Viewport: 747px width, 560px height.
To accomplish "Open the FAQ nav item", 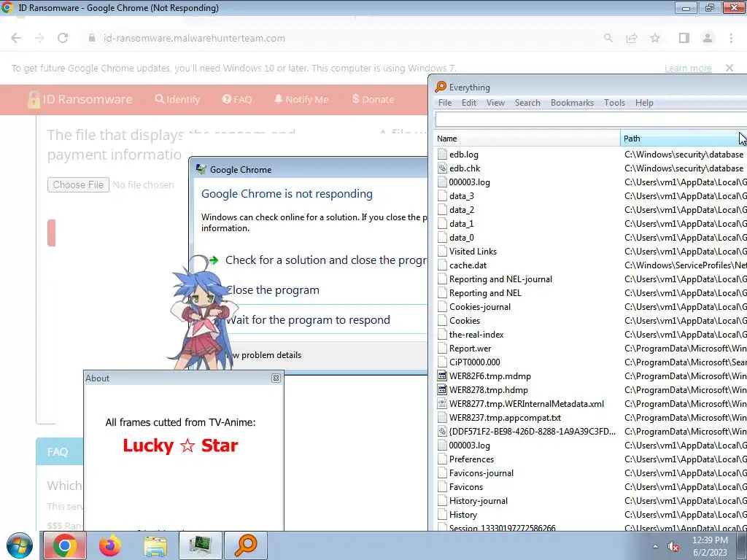I will tap(237, 99).
